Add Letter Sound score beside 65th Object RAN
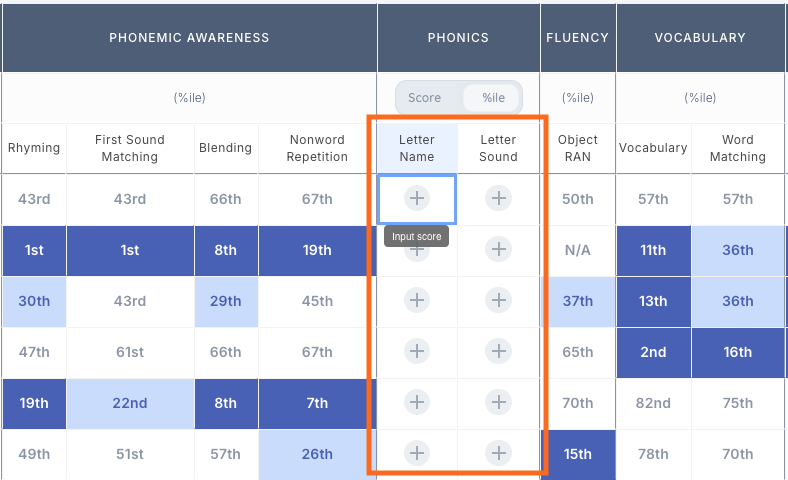788x480 pixels. pyautogui.click(x=498, y=352)
